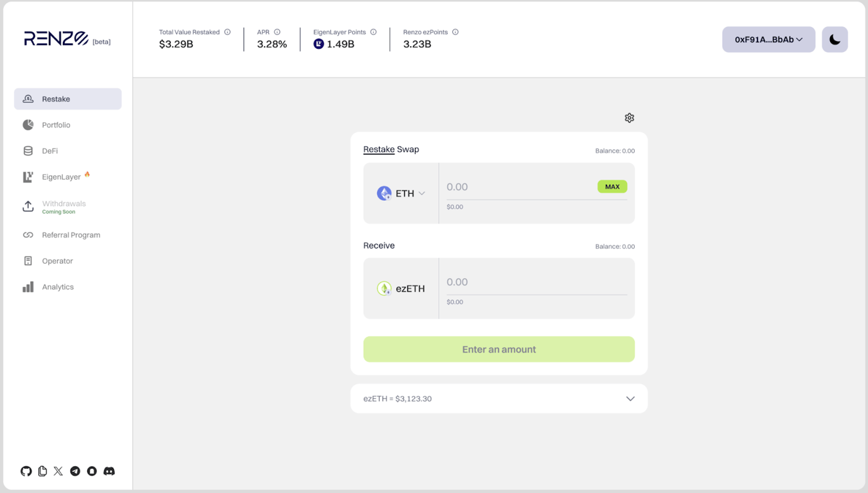Image resolution: width=868 pixels, height=493 pixels.
Task: Select the Restake tab in the card
Action: point(379,150)
